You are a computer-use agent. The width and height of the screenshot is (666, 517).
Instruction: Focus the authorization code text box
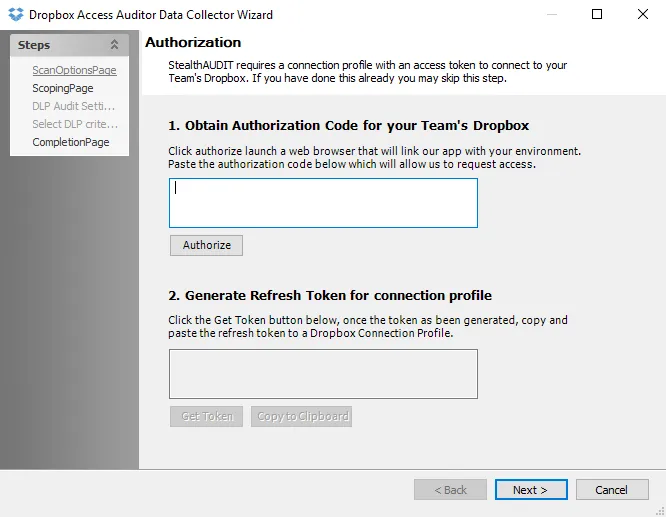(323, 203)
